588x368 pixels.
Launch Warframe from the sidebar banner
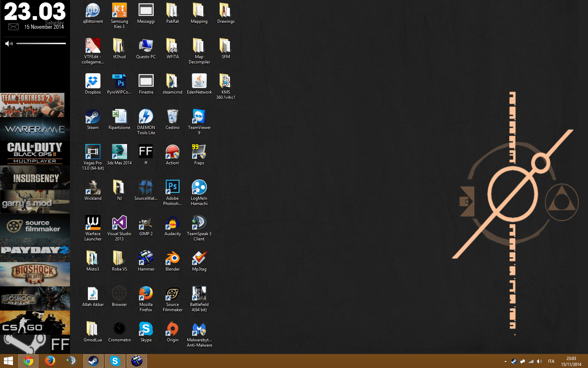35,129
